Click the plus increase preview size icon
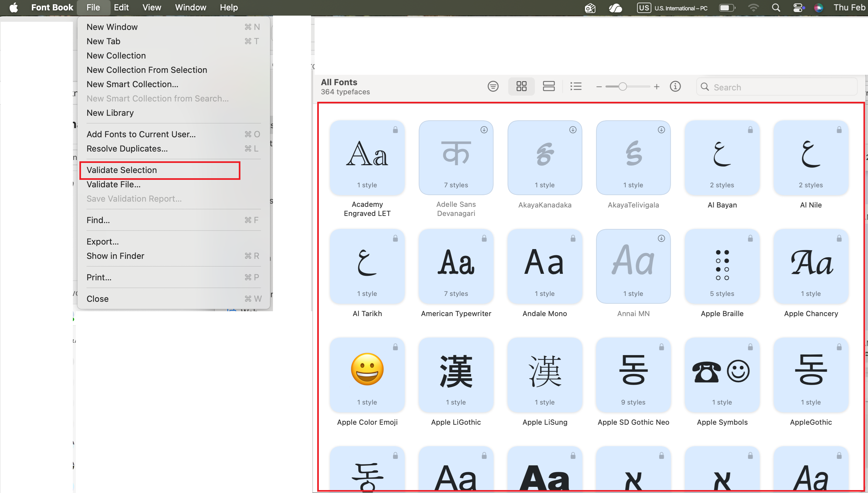The width and height of the screenshot is (868, 493). click(x=657, y=87)
